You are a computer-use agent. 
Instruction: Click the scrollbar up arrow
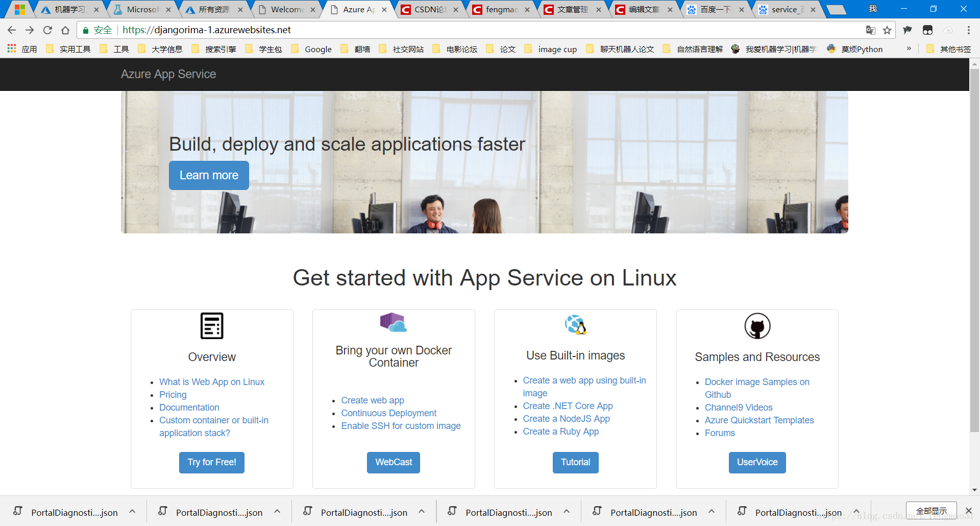(x=974, y=65)
